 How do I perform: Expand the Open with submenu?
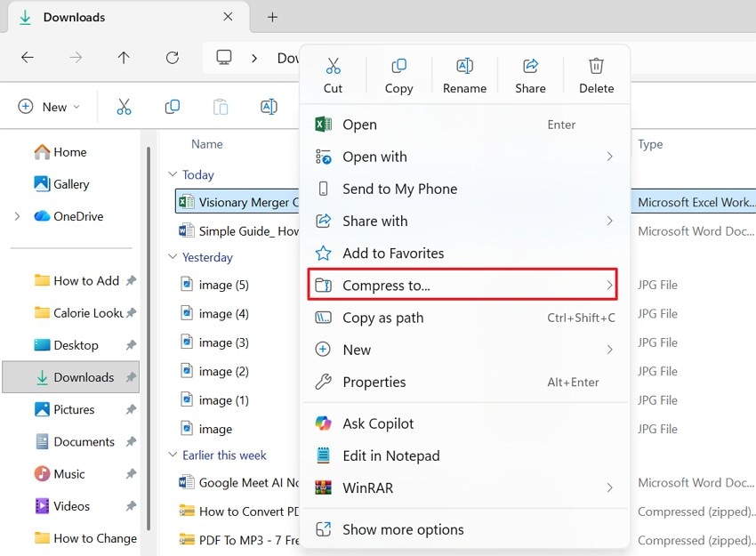(374, 157)
